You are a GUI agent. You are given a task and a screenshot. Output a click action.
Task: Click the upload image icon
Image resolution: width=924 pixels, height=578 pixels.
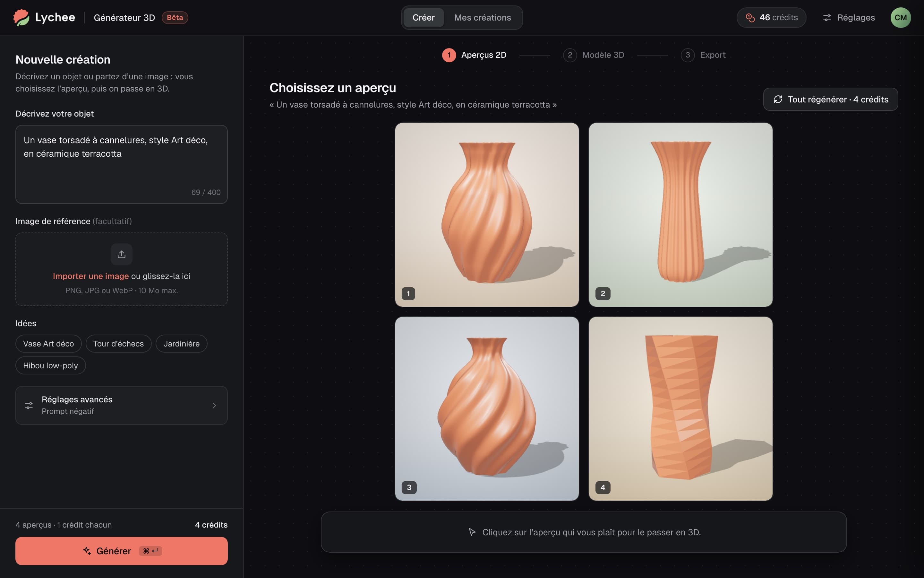pyautogui.click(x=121, y=254)
